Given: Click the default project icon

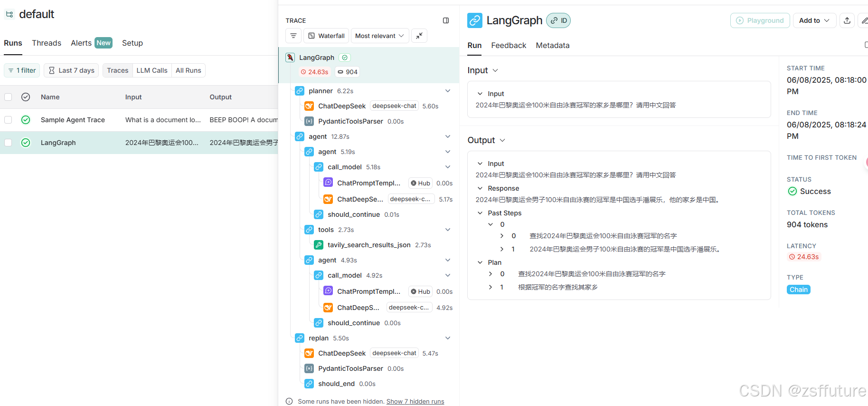Looking at the screenshot, I should coord(9,14).
